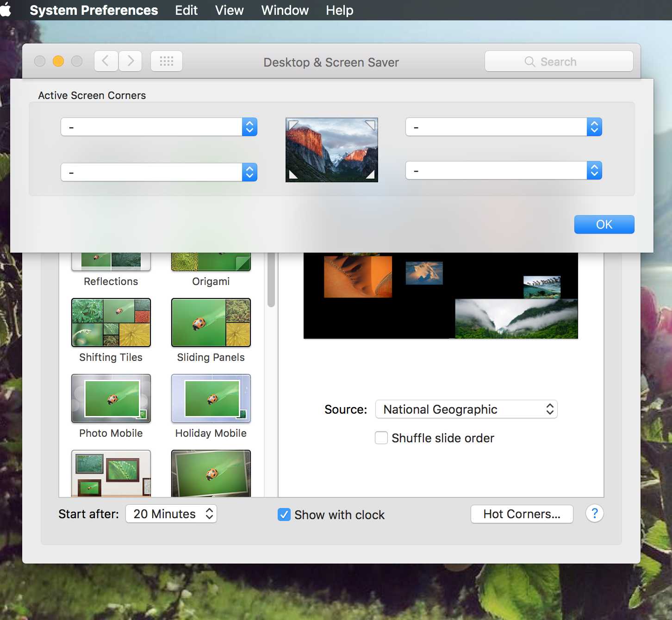Uncheck Show with clock

(x=284, y=515)
